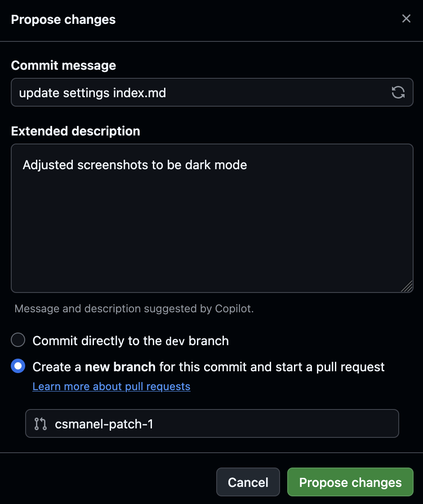
Task: Click the close icon in top right corner
Action: pyautogui.click(x=406, y=18)
